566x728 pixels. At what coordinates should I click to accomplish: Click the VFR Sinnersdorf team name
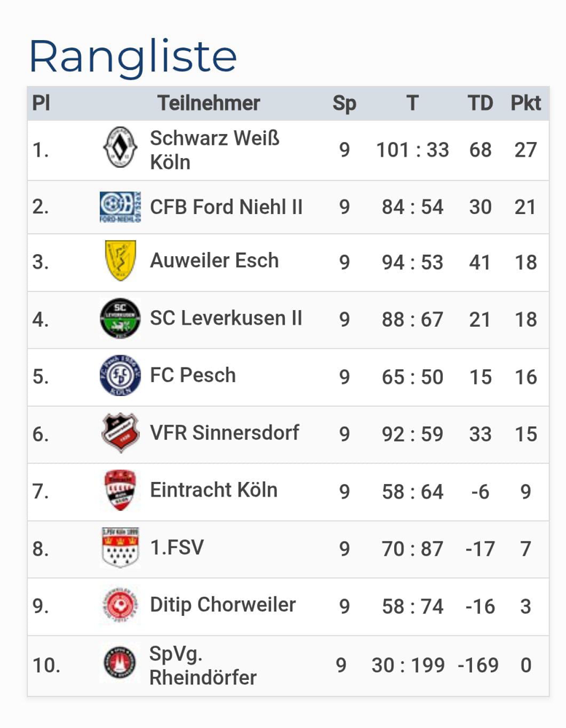224,432
